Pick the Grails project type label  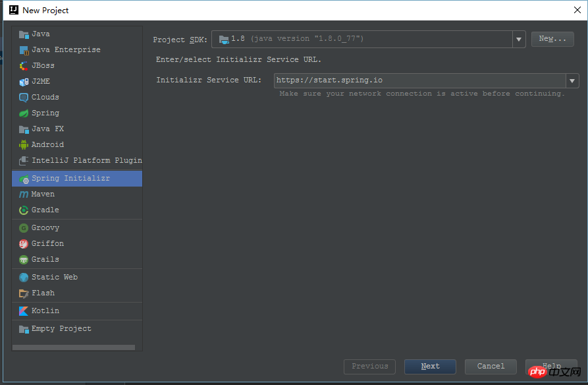(x=45, y=259)
